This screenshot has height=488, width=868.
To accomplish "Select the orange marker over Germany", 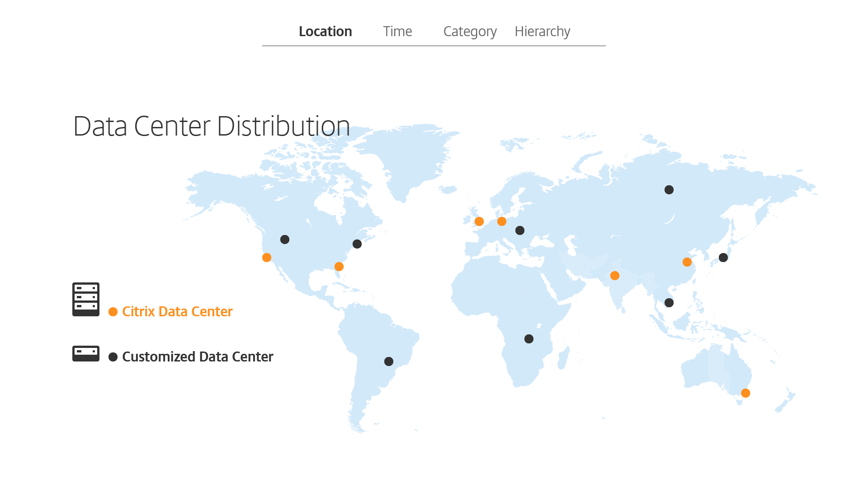I will pyautogui.click(x=502, y=221).
